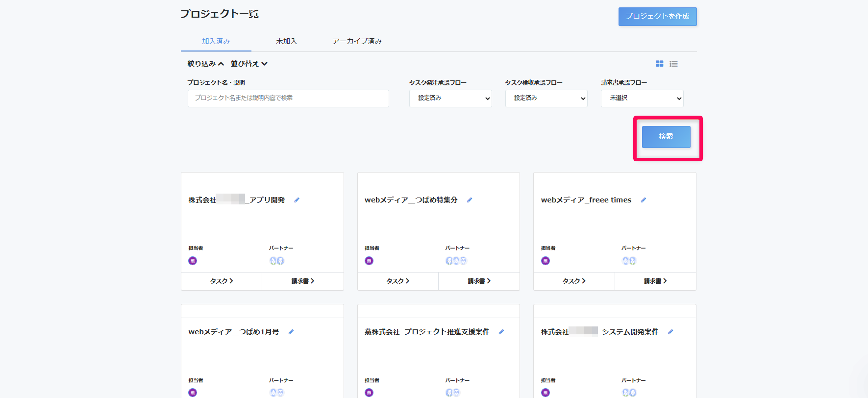Screen dimensions: 868x398
Task: Collapse the 絞り込み filter section
Action: click(205, 64)
